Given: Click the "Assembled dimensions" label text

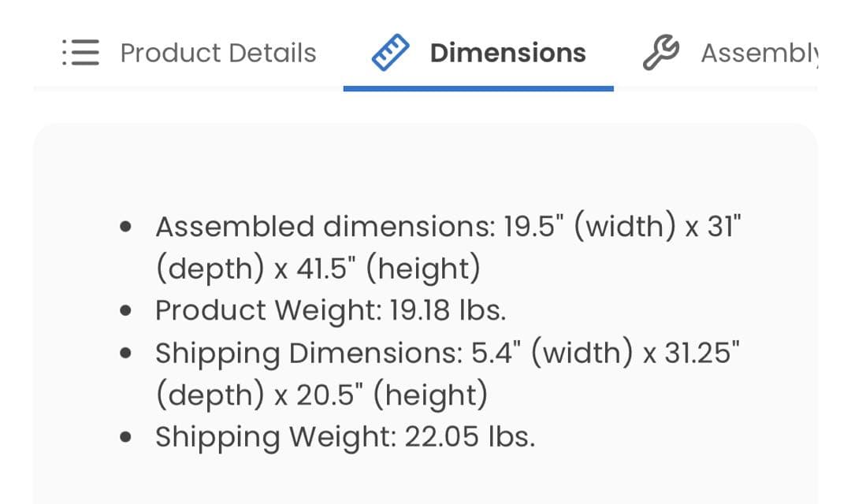Looking at the screenshot, I should point(325,227).
